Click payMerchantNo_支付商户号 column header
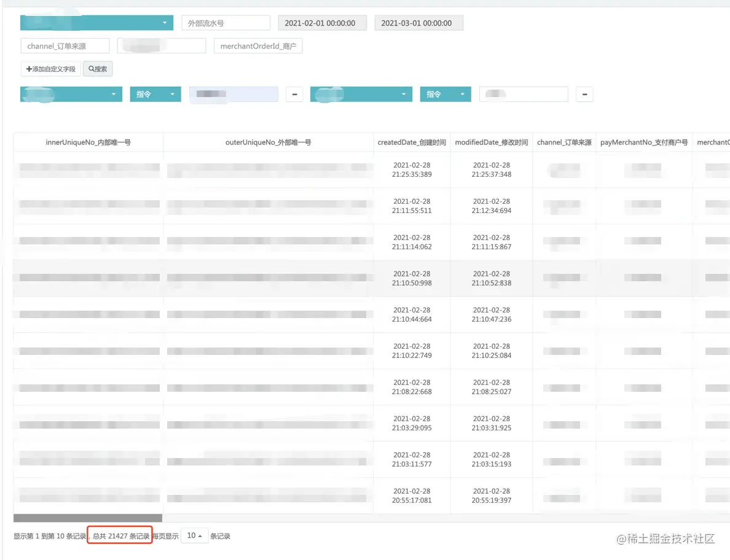Screen dimensions: 730x560 click(644, 142)
